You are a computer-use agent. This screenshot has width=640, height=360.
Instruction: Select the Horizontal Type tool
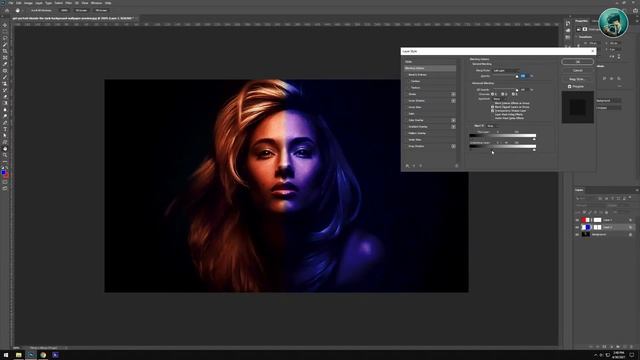5,129
